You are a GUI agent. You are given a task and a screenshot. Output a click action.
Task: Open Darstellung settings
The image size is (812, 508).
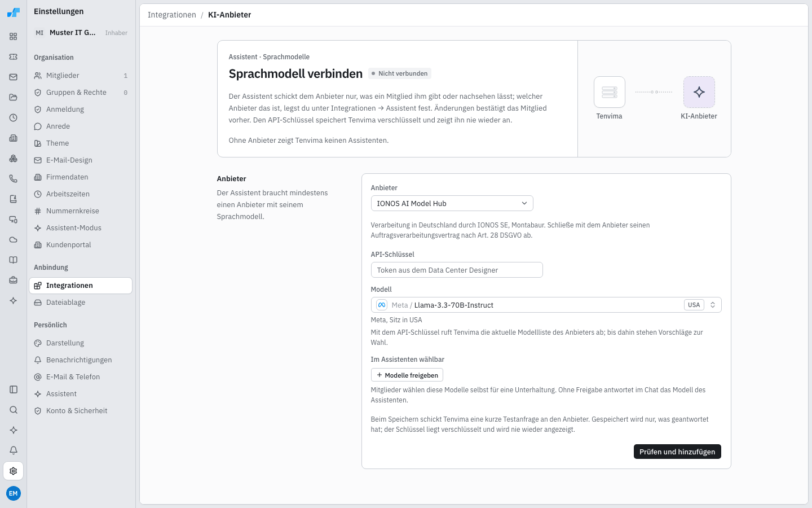tap(81, 343)
